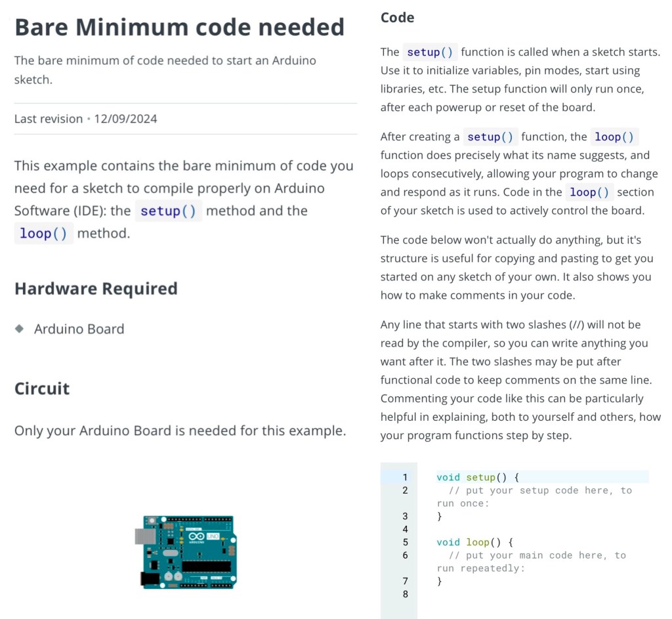Click setup() code tag in the intro paragraph
This screenshot has height=619, width=672.
click(168, 211)
